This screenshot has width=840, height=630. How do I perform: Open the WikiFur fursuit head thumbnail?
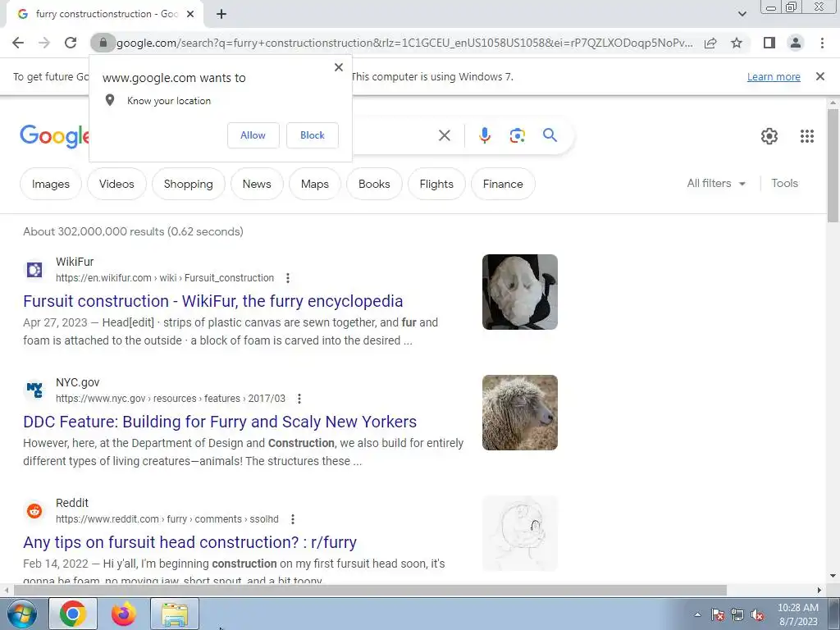pyautogui.click(x=519, y=292)
